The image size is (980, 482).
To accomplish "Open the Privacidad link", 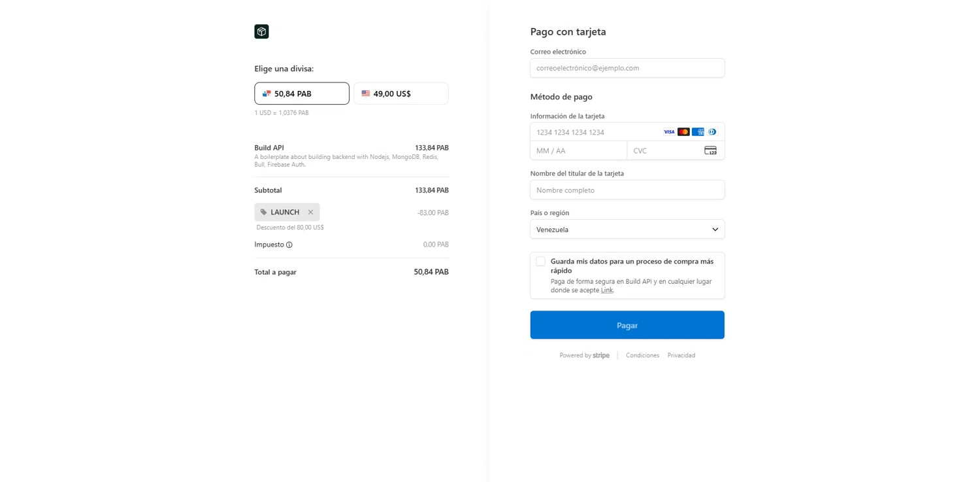I will click(x=681, y=355).
